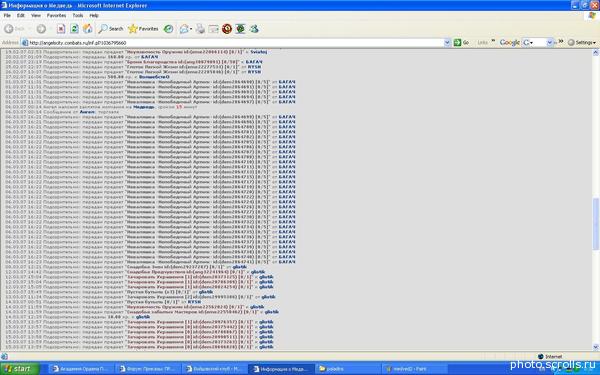Click inside the Google toolbar search box
The image size is (600, 375).
pyautogui.click(x=540, y=42)
